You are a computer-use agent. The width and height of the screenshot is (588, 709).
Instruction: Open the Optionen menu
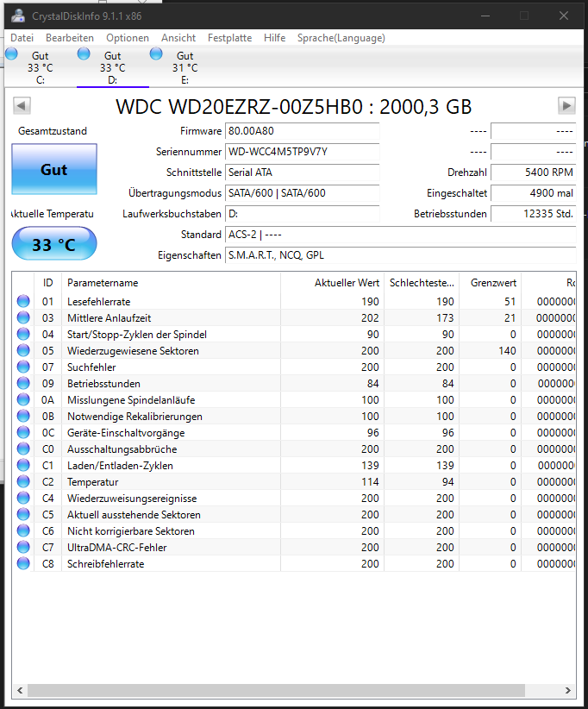click(128, 38)
